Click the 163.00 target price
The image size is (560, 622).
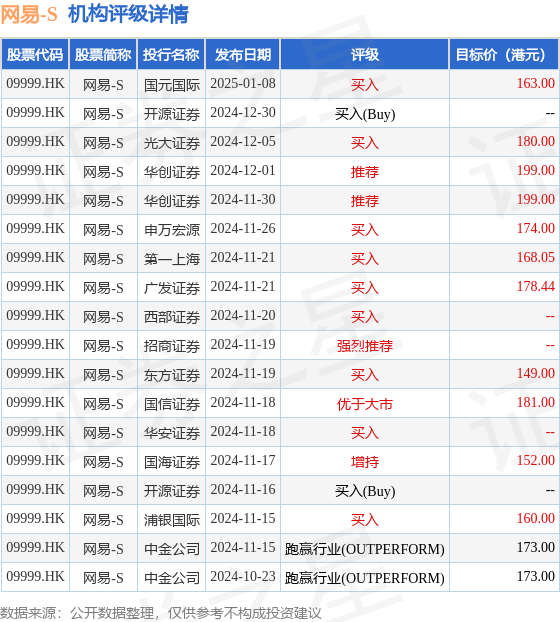point(535,83)
